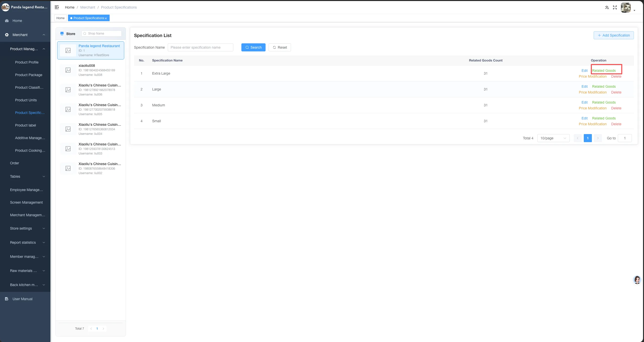This screenshot has width=644, height=342.
Task: Edit the Medium specification
Action: 584,102
